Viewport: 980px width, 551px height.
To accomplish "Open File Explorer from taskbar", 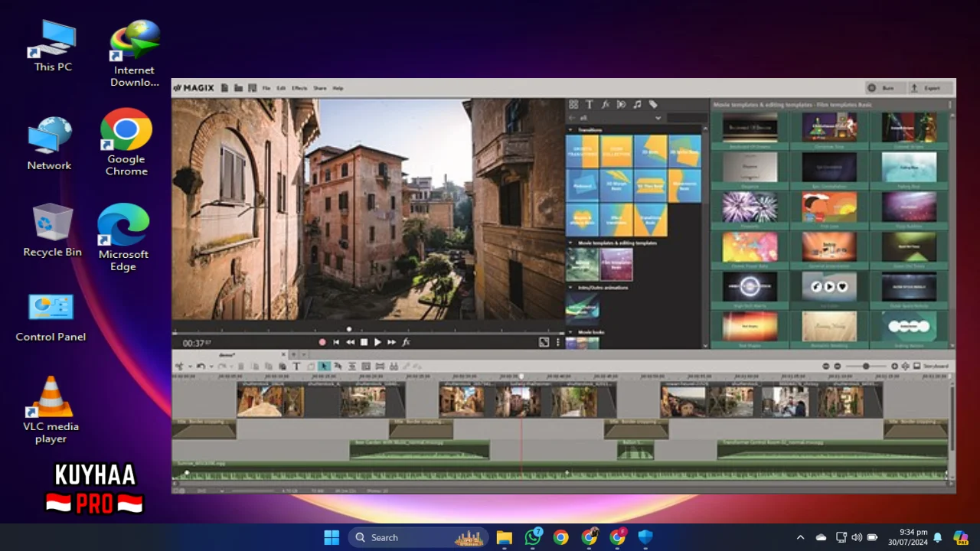I will (x=504, y=537).
